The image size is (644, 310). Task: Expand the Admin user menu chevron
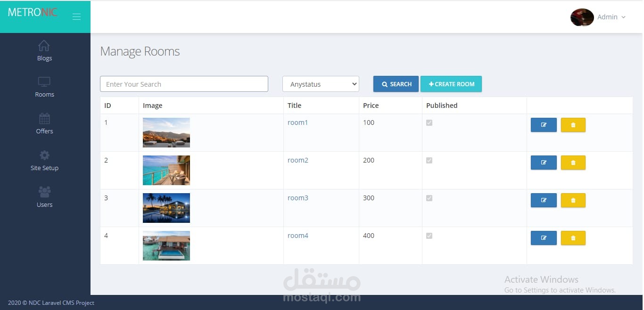click(x=623, y=17)
